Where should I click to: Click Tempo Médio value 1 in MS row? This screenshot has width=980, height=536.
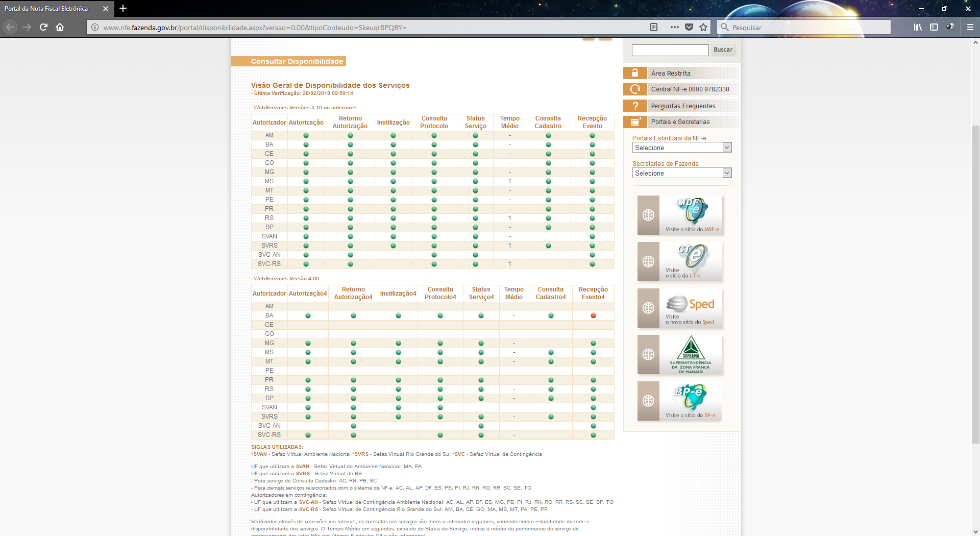509,181
